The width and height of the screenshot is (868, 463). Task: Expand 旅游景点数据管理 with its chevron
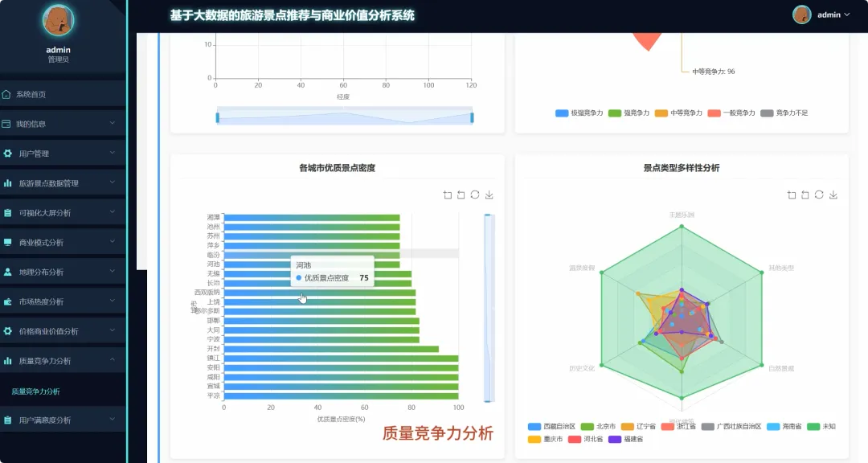click(113, 182)
